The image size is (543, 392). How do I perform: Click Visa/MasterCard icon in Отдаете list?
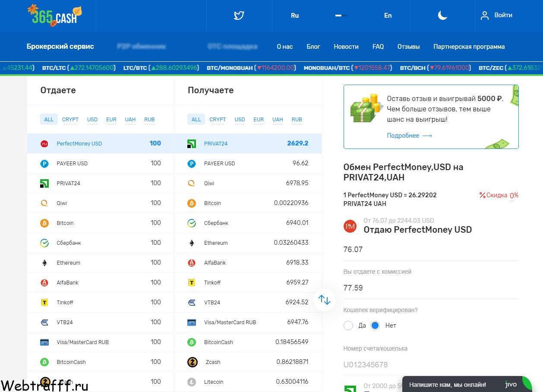tap(44, 342)
